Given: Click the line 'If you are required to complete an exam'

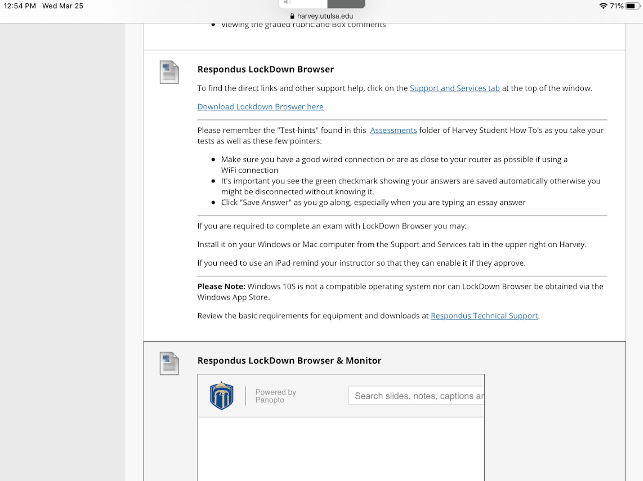Looking at the screenshot, I should pos(332,226).
